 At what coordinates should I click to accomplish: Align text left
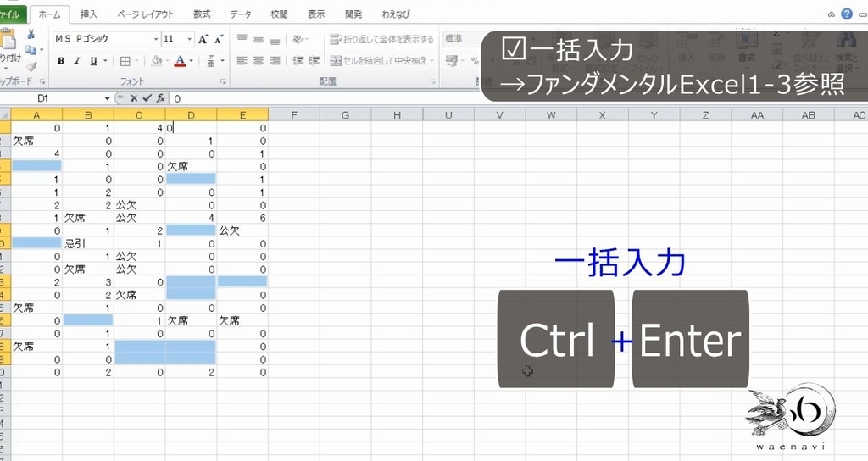pyautogui.click(x=242, y=61)
